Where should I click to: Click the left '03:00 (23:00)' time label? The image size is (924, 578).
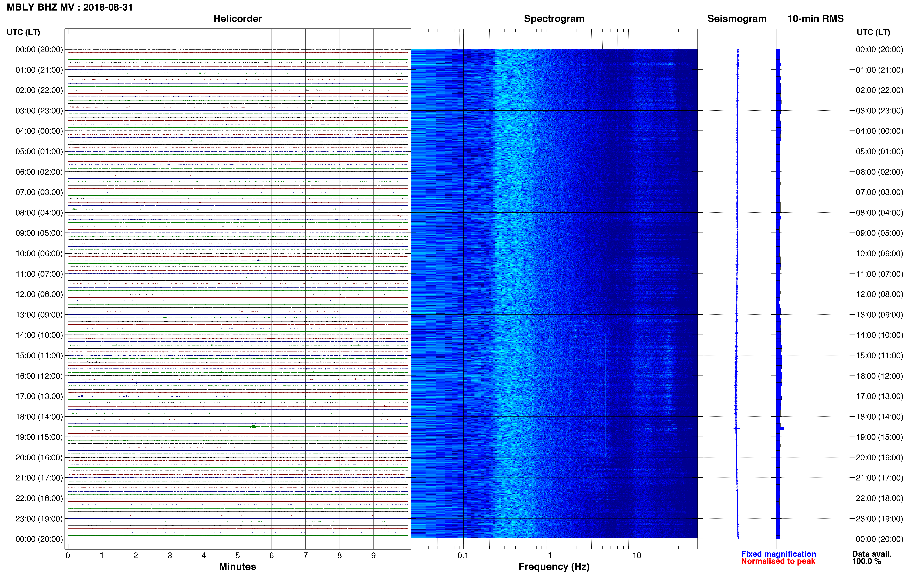tap(39, 111)
